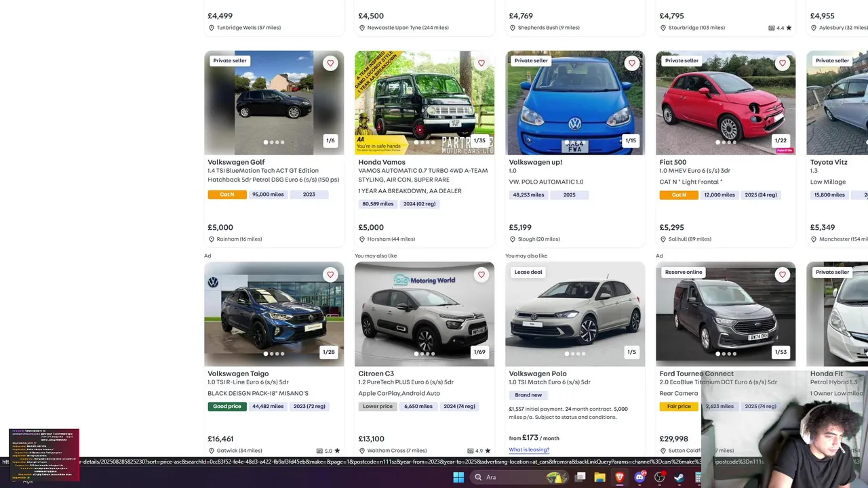The width and height of the screenshot is (868, 488).
Task: Click the £5,000 price of Volkswagen Golf
Action: 220,228
